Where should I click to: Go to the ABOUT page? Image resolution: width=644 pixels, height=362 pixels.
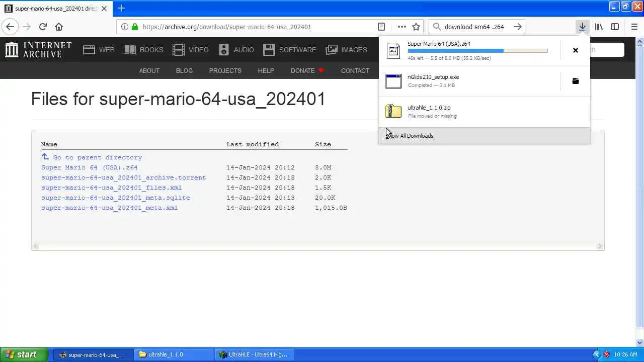(x=149, y=71)
